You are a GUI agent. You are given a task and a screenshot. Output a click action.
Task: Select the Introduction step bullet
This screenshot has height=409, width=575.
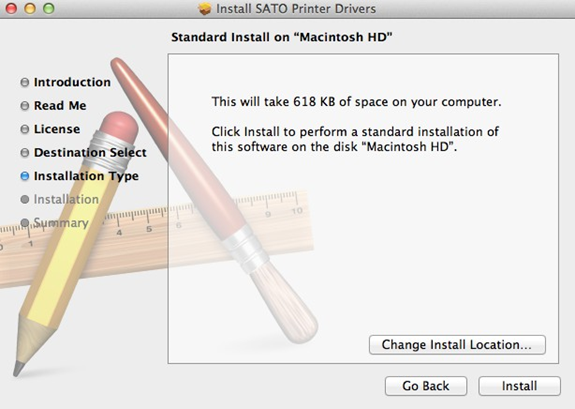pos(25,82)
